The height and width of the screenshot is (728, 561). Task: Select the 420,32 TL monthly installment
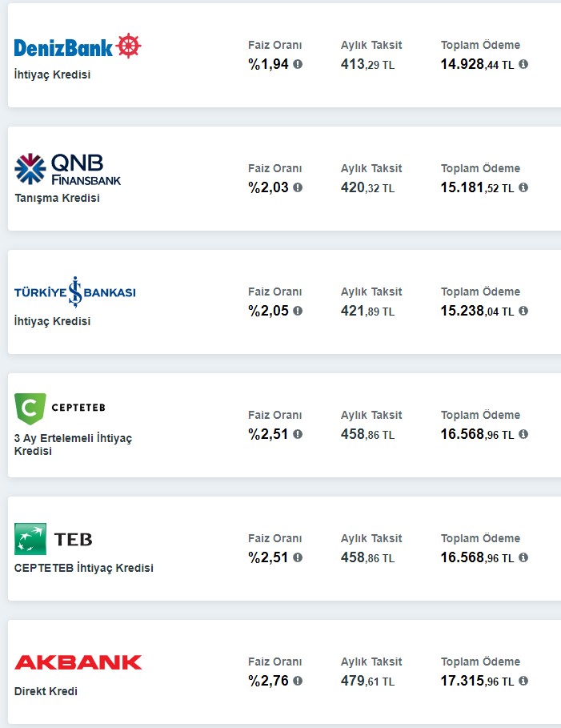367,187
